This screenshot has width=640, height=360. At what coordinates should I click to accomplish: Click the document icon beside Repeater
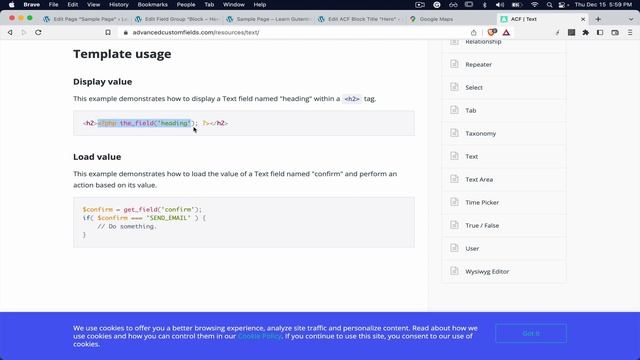[x=454, y=64]
